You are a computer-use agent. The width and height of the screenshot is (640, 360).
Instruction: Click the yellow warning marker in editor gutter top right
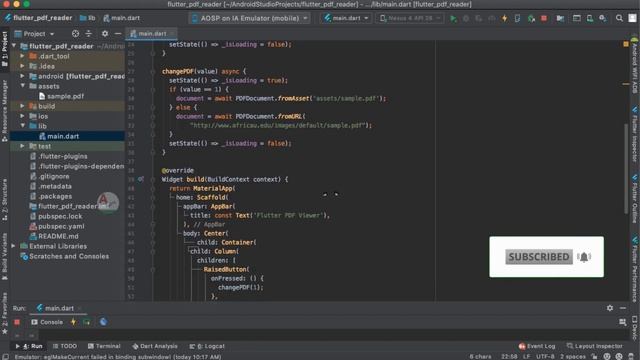tap(626, 44)
